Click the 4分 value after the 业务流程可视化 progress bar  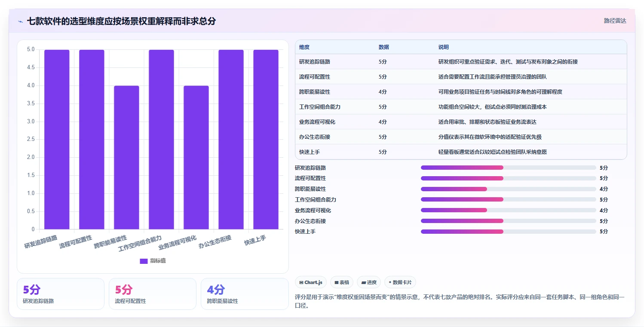604,211
